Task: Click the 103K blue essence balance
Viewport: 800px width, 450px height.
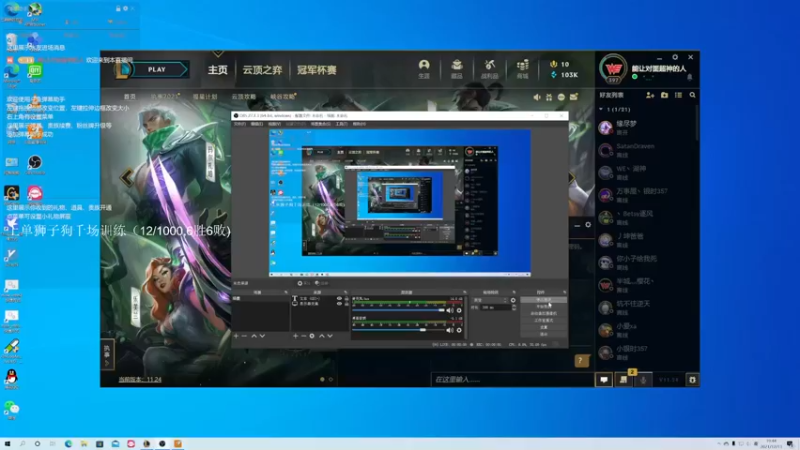Action: pos(564,75)
